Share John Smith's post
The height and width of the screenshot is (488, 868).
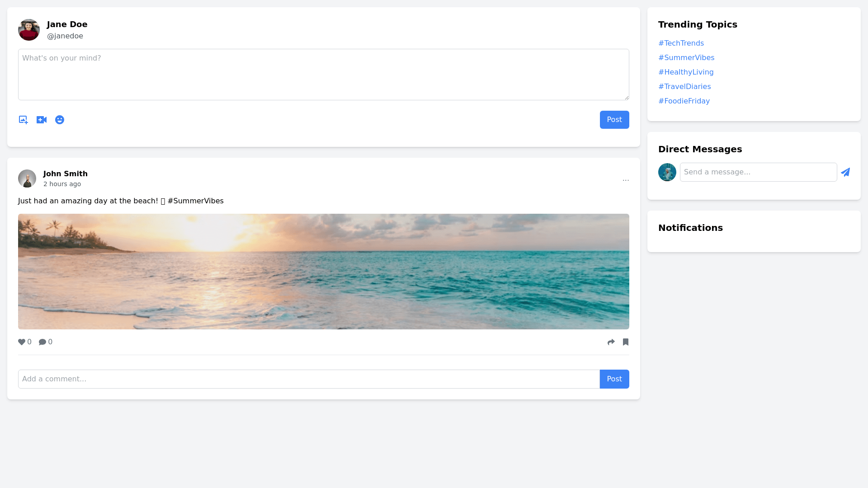(x=611, y=342)
